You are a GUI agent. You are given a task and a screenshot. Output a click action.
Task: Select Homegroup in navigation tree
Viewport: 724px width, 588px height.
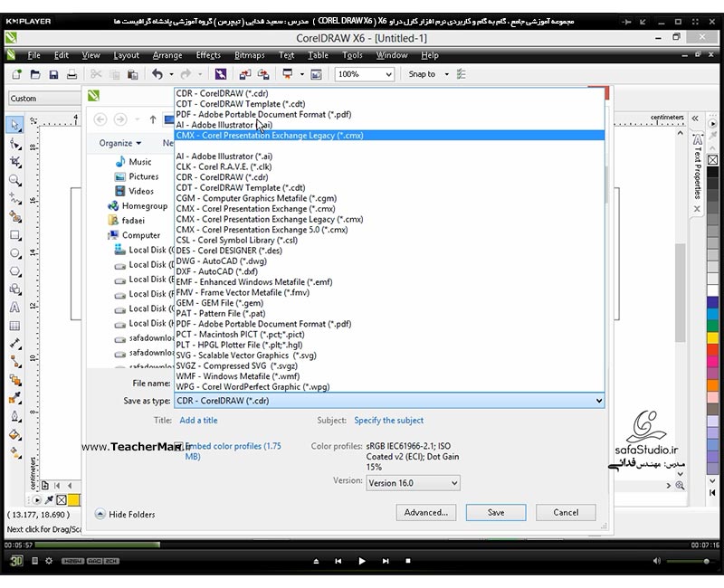tap(138, 206)
